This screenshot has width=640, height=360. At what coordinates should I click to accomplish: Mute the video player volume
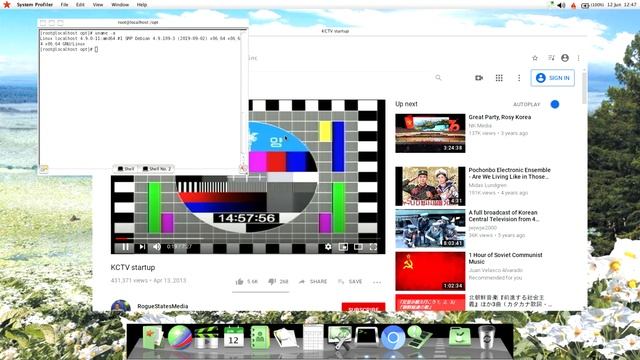click(x=157, y=247)
